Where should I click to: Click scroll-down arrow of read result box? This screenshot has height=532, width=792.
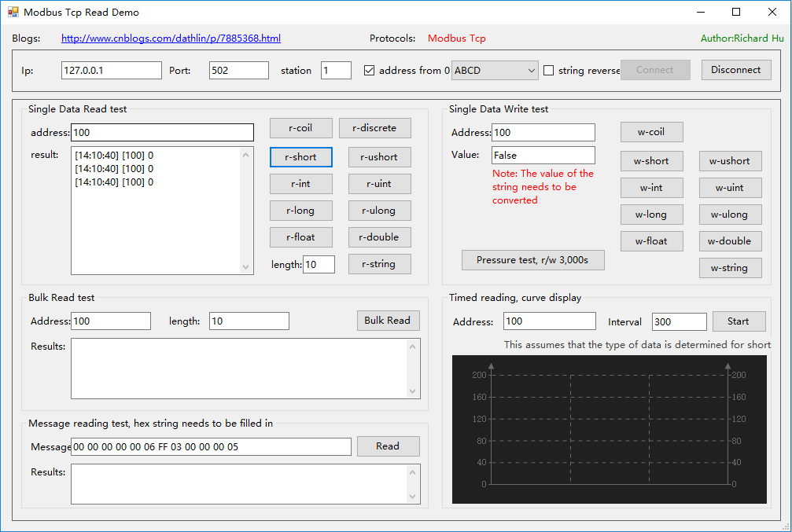(x=246, y=267)
